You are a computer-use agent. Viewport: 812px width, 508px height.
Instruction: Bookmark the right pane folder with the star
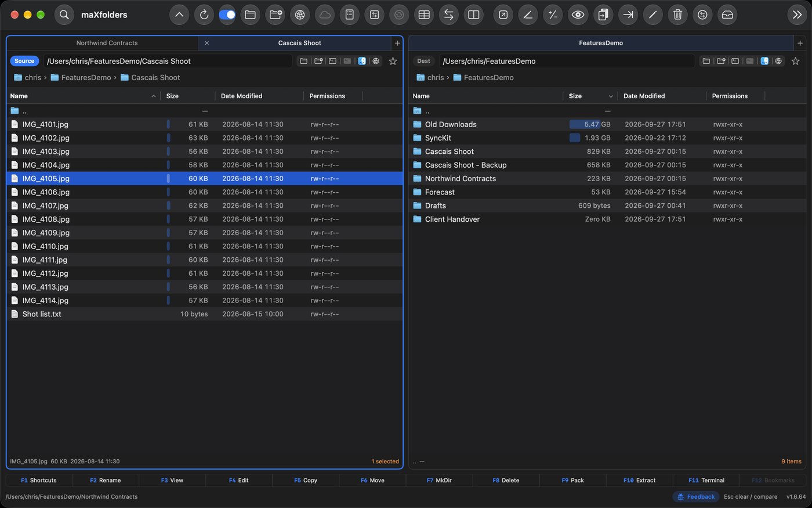click(x=795, y=61)
